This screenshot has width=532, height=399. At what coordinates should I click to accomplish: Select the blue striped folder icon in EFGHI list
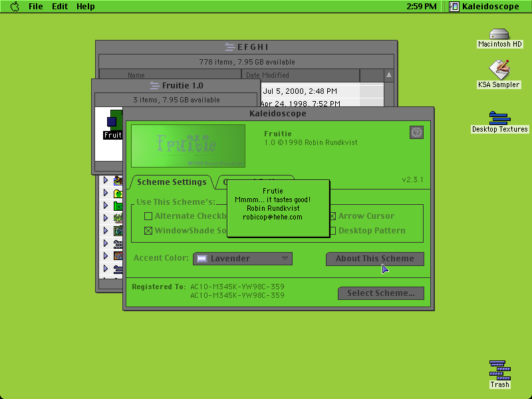(x=118, y=269)
